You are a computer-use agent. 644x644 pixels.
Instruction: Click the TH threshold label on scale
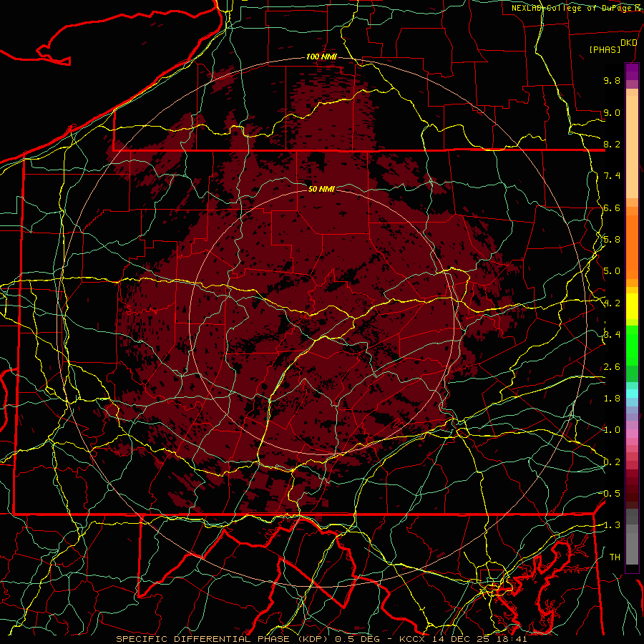tap(615, 557)
